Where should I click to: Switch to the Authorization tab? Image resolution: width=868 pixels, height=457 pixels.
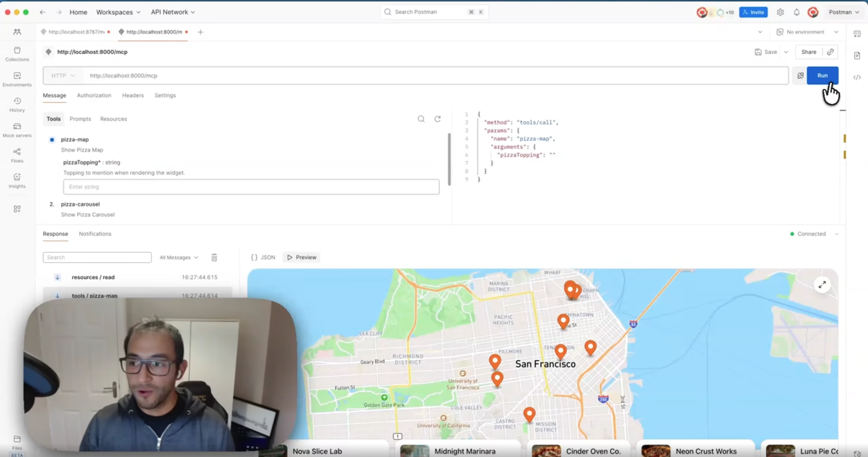[94, 95]
